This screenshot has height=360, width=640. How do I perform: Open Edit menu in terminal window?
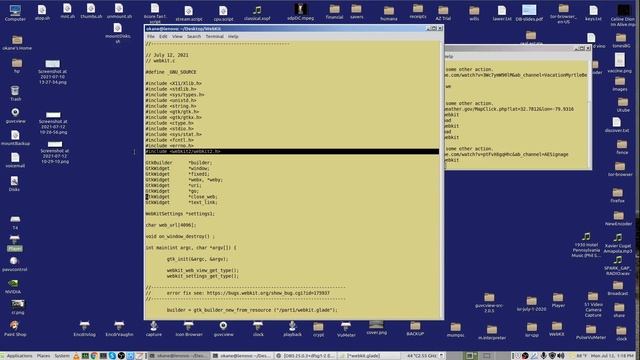(x=163, y=36)
